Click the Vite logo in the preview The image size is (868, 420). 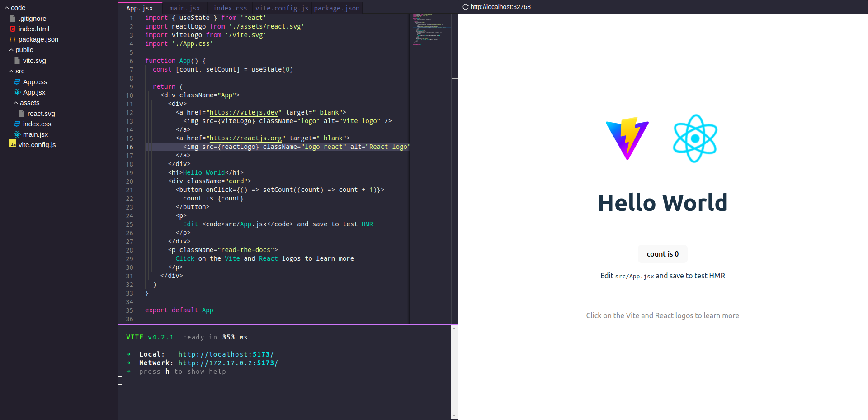pos(627,138)
